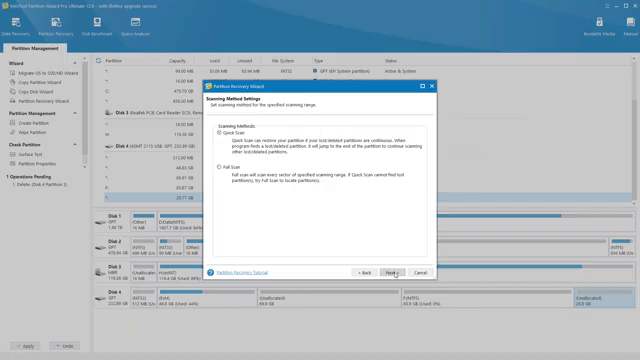Select Disk 3 icon in disk map

pyautogui.click(x=100, y=272)
